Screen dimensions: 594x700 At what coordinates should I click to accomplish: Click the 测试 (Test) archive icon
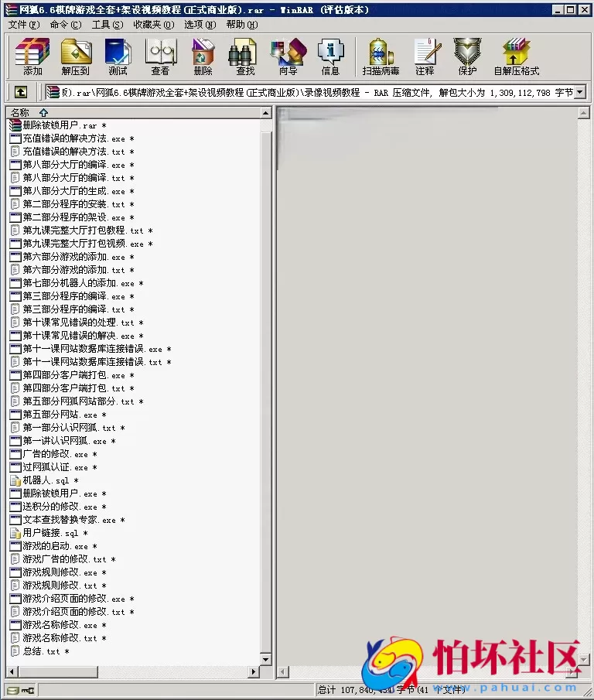118,56
